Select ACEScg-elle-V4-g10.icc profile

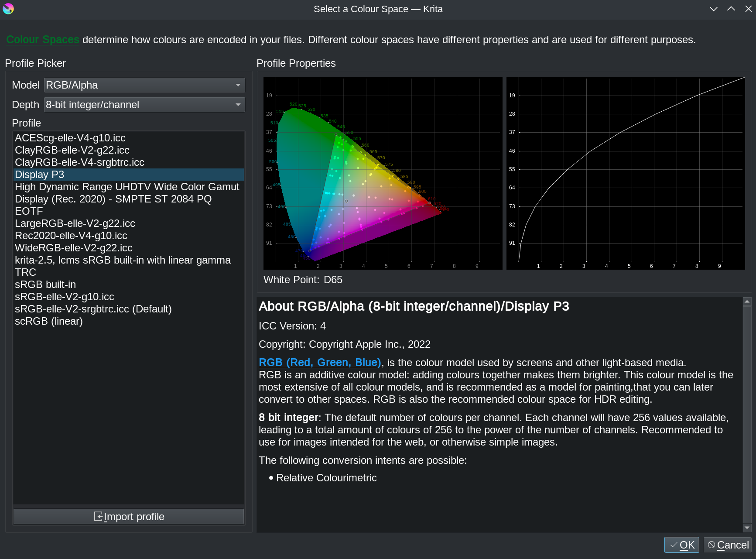[129, 138]
